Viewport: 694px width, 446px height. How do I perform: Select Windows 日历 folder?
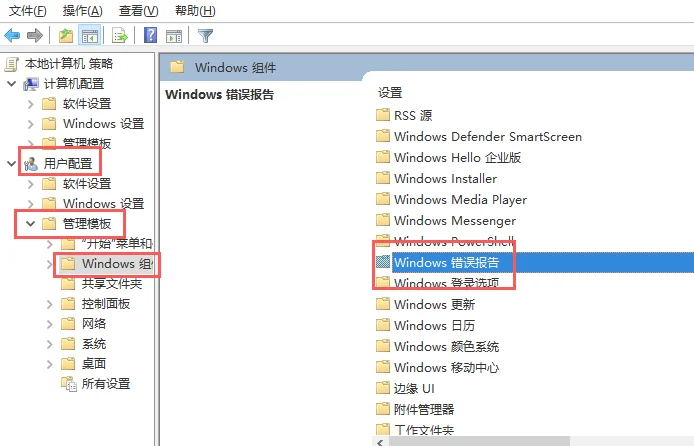point(434,326)
